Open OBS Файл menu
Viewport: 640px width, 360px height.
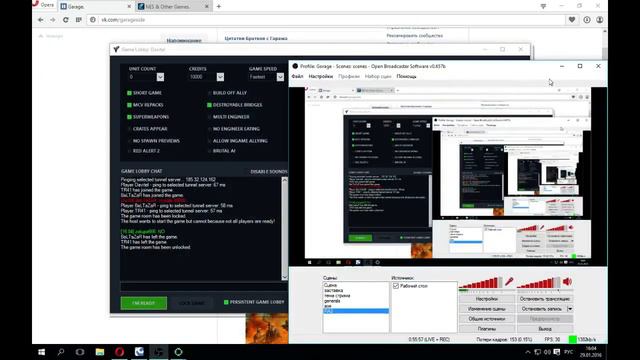pyautogui.click(x=298, y=76)
